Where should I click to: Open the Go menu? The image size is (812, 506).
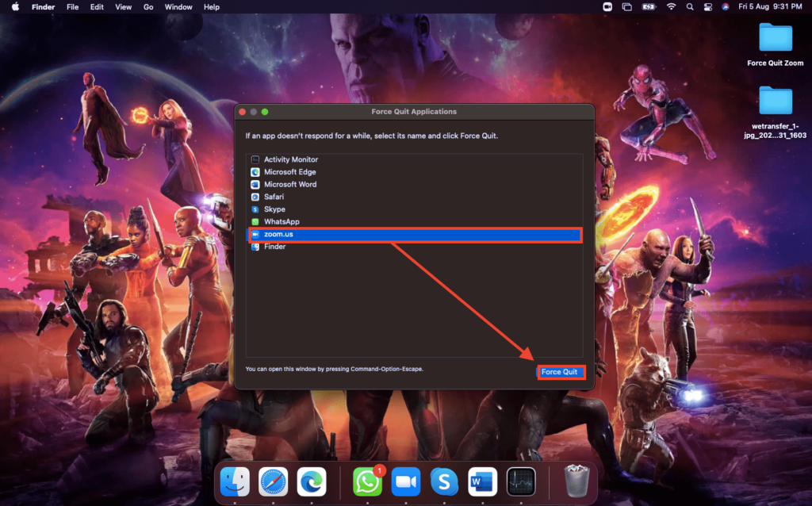[x=148, y=7]
